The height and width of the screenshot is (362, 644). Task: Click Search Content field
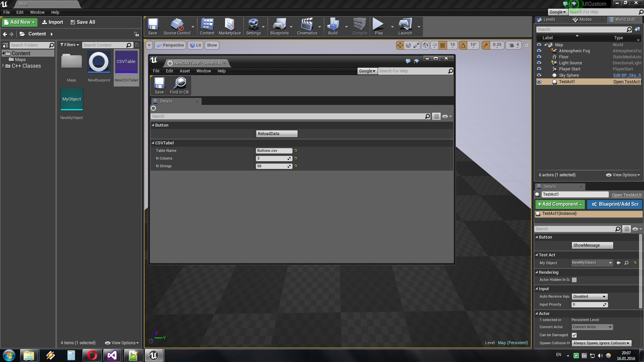(107, 45)
